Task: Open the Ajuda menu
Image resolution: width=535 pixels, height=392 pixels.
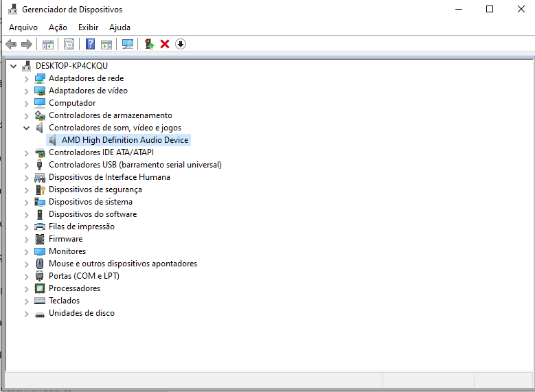Action: pyautogui.click(x=119, y=27)
